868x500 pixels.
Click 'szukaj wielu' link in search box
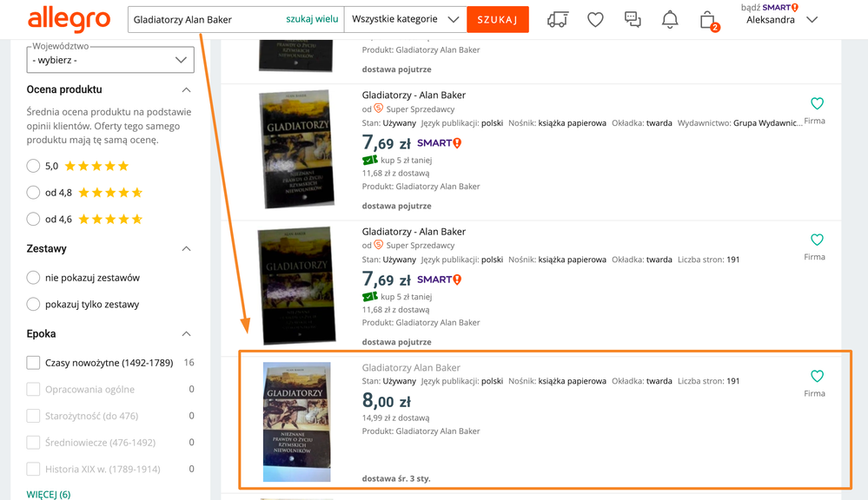[312, 19]
